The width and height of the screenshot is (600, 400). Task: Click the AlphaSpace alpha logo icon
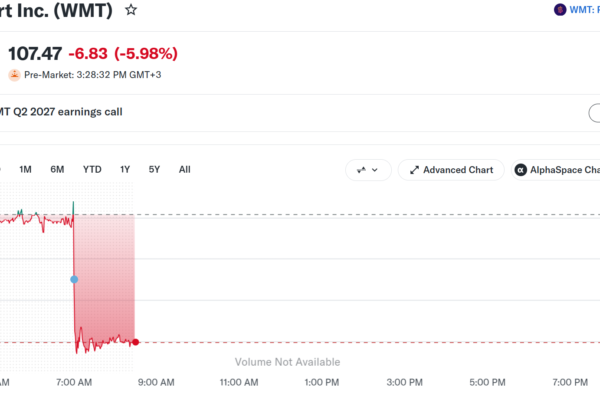520,170
